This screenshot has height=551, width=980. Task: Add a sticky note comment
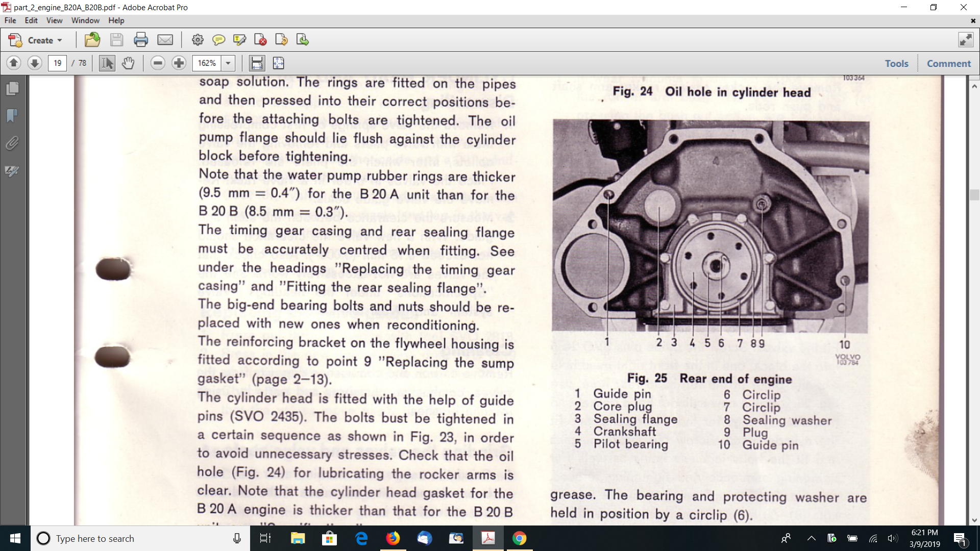218,40
